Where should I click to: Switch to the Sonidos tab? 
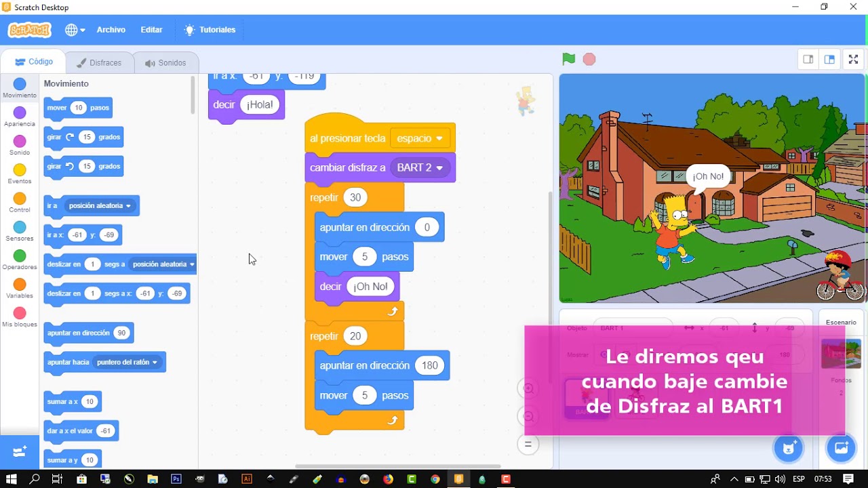(165, 63)
